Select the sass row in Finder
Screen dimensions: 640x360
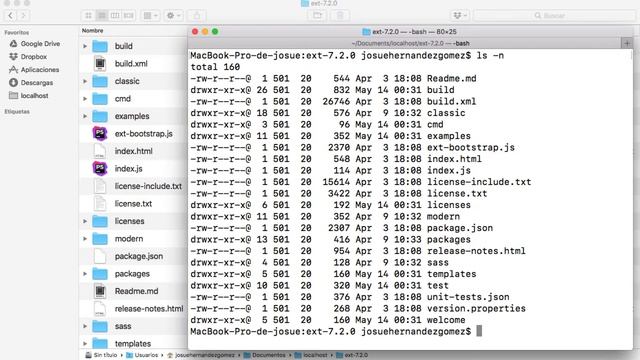[x=133, y=327]
